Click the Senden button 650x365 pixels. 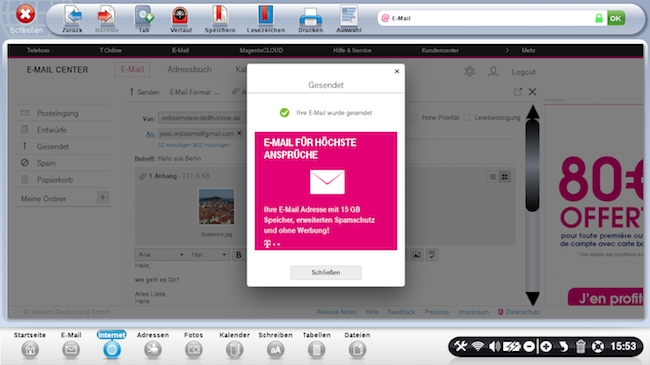point(144,92)
